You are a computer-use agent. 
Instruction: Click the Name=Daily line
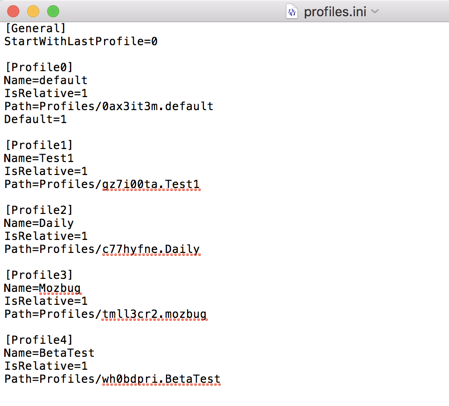(39, 223)
